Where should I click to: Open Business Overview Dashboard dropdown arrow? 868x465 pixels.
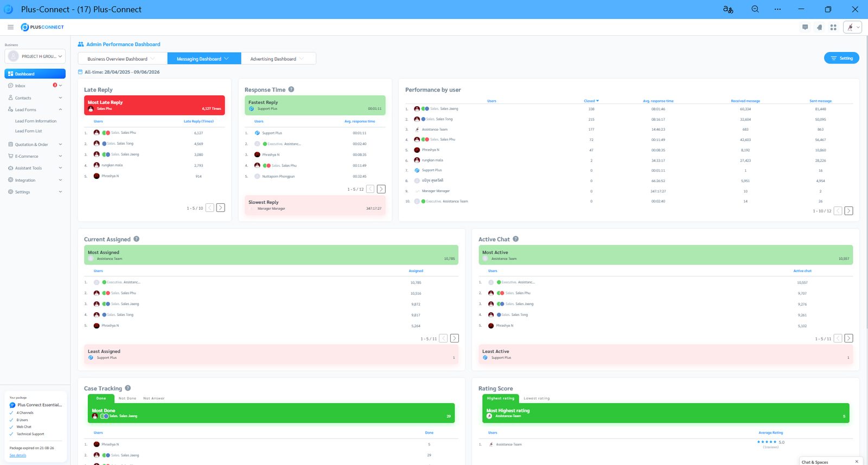pyautogui.click(x=152, y=59)
